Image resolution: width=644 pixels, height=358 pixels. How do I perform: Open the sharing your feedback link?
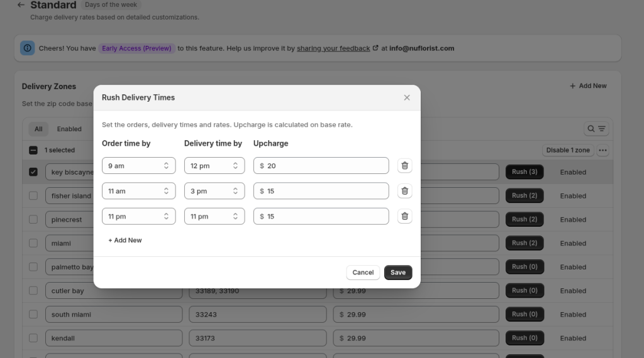(333, 48)
